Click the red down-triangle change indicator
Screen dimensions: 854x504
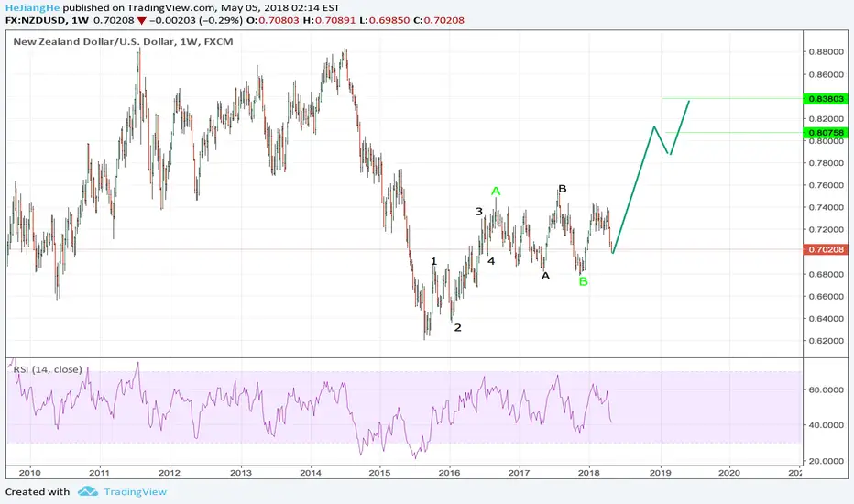click(142, 21)
